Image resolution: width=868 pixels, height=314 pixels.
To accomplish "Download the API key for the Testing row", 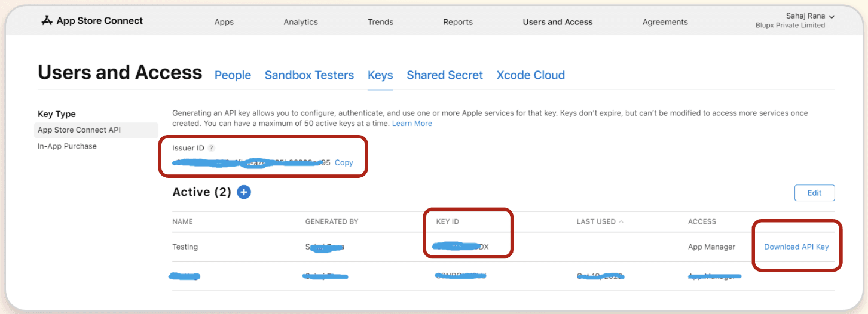I will point(796,247).
